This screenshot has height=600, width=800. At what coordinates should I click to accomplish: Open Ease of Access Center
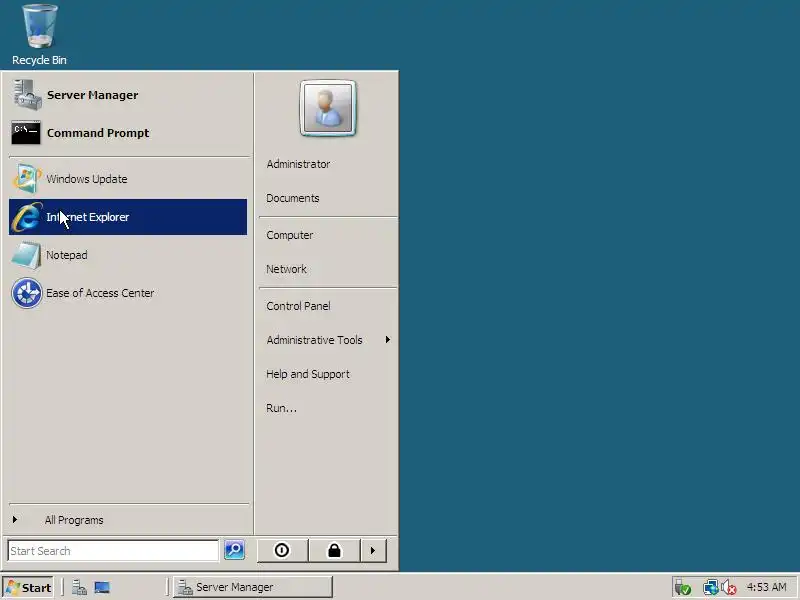click(x=128, y=293)
